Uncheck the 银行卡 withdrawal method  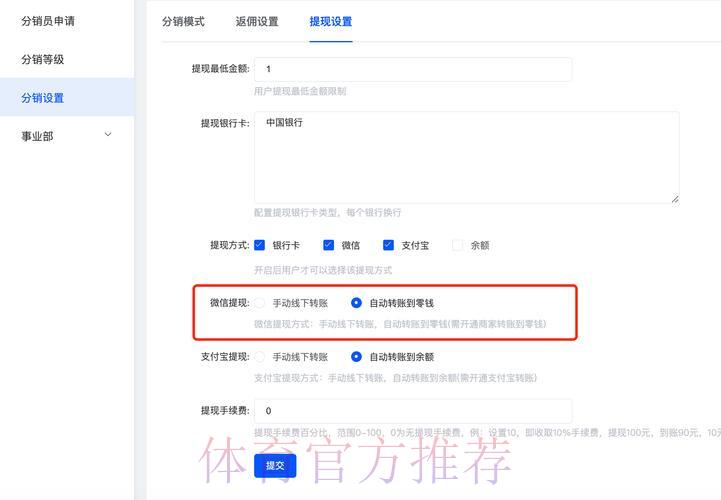pyautogui.click(x=259, y=245)
